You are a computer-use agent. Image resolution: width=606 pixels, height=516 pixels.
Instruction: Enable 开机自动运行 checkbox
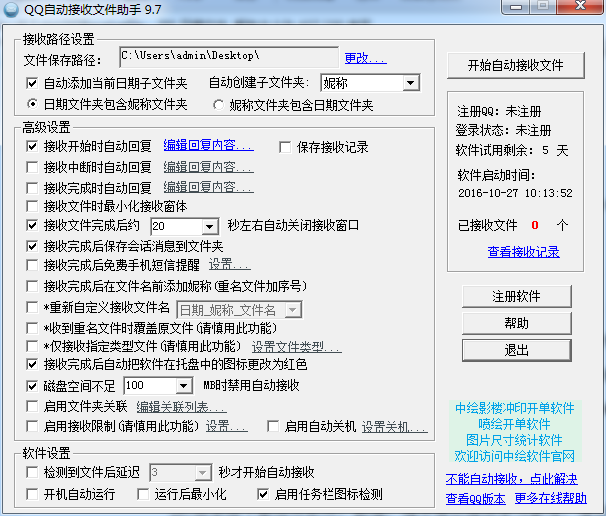click(x=32, y=494)
